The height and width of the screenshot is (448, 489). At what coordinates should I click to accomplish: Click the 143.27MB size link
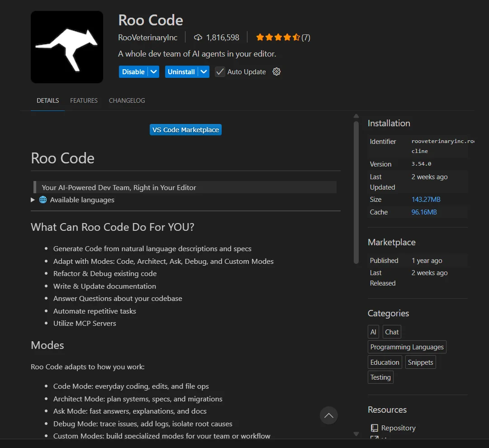[426, 200]
